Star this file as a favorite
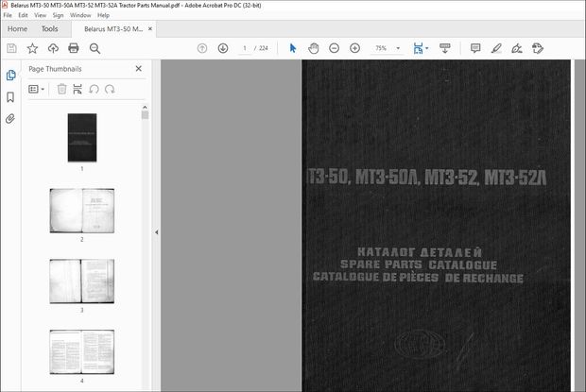This screenshot has height=392, width=586. [32, 48]
